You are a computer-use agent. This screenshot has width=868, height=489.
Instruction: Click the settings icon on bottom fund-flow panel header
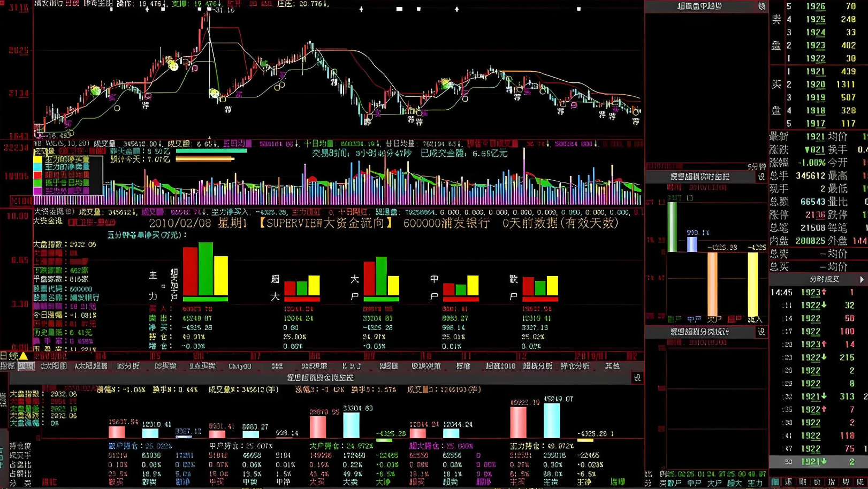(637, 378)
